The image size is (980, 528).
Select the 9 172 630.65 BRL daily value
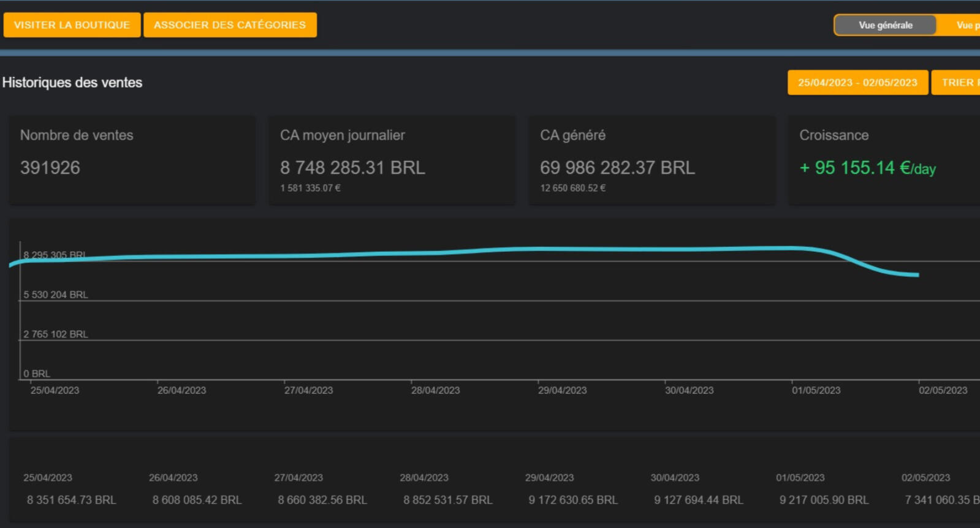coord(573,500)
